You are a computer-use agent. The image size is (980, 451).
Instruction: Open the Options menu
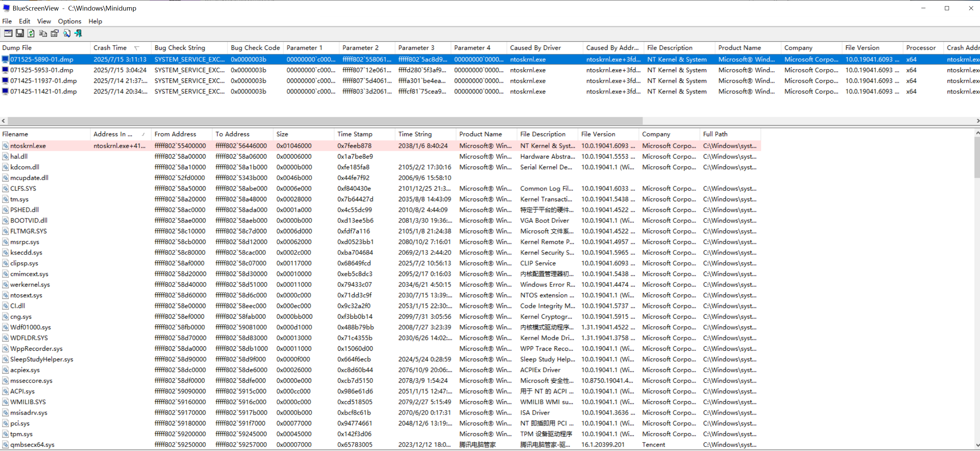(x=69, y=21)
